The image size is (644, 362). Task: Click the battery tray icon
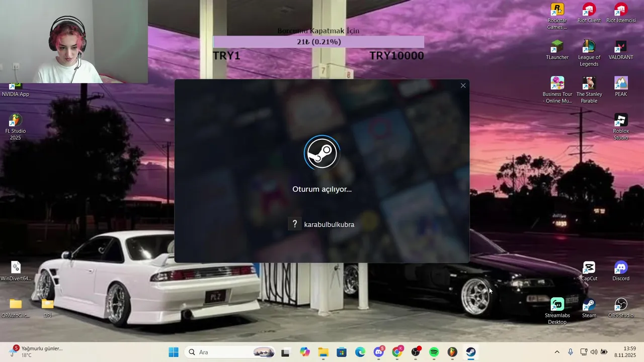tap(604, 352)
